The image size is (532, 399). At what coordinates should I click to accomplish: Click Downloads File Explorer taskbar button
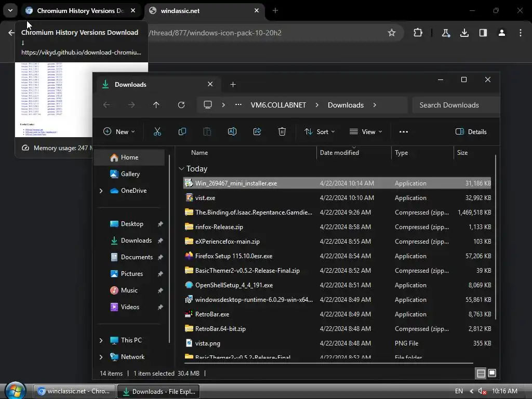(158, 392)
